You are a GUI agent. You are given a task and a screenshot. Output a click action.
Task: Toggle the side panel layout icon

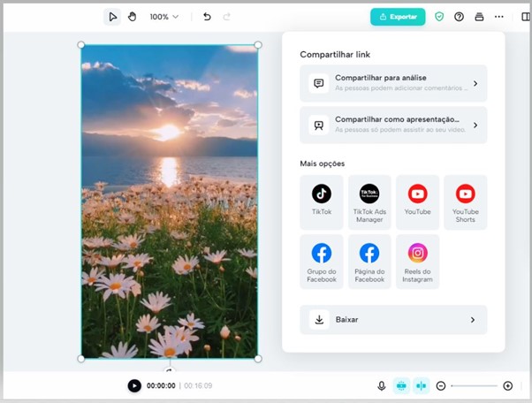pyautogui.click(x=526, y=17)
